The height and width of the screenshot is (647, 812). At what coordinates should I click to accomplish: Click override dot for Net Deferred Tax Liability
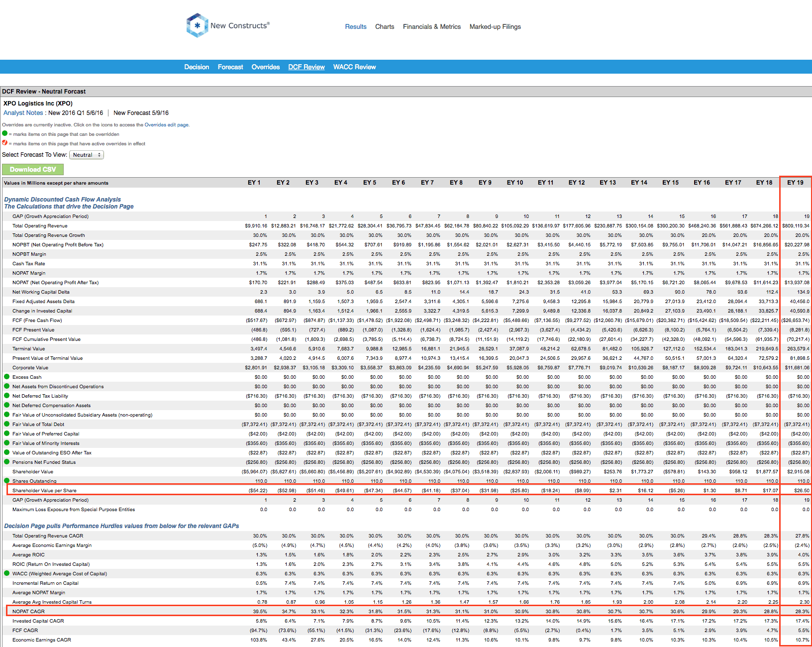(x=7, y=396)
